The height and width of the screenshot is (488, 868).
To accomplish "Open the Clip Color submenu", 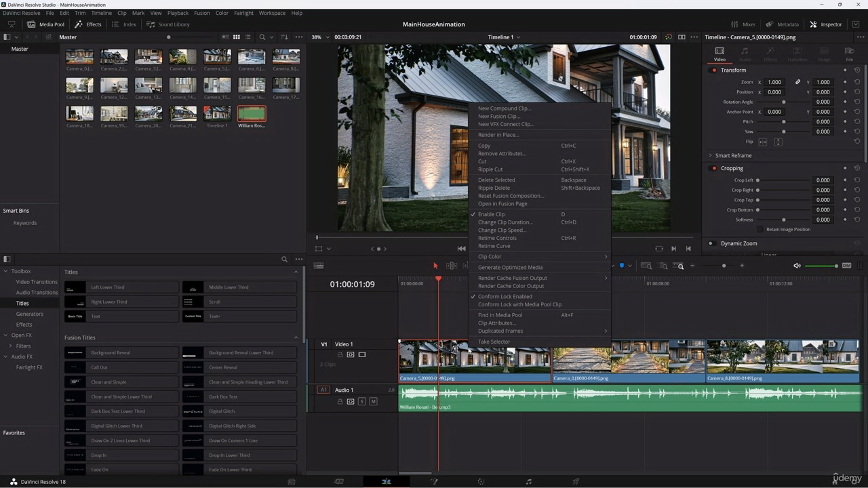I will point(540,257).
